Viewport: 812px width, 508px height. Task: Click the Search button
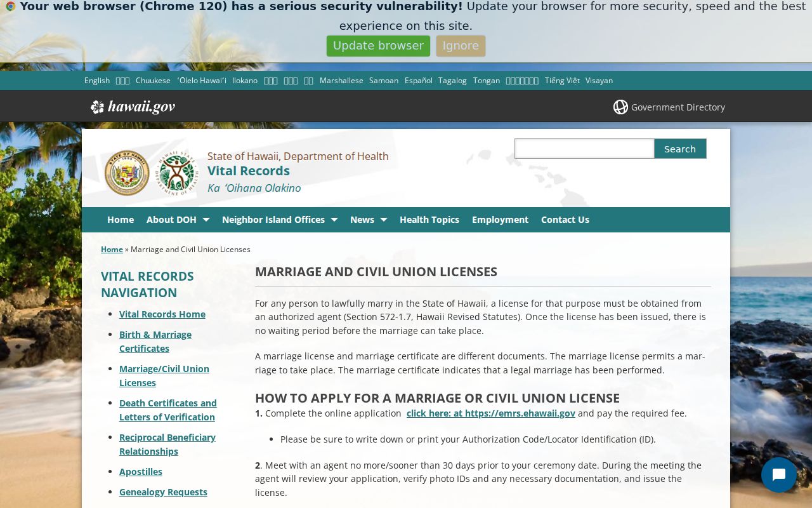(x=680, y=149)
